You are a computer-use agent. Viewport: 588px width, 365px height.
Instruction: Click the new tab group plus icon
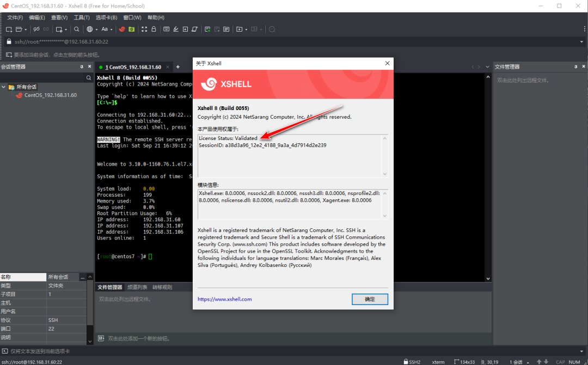pos(239,29)
